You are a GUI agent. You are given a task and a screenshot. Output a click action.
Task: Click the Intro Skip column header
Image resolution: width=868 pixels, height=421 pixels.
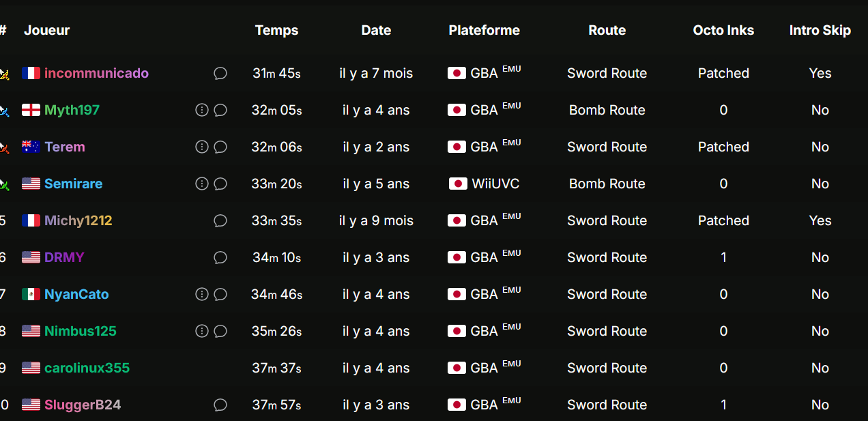tap(820, 30)
